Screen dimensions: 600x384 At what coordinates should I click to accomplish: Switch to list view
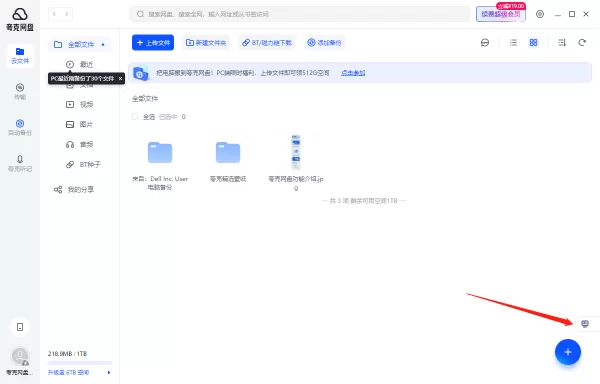(514, 42)
